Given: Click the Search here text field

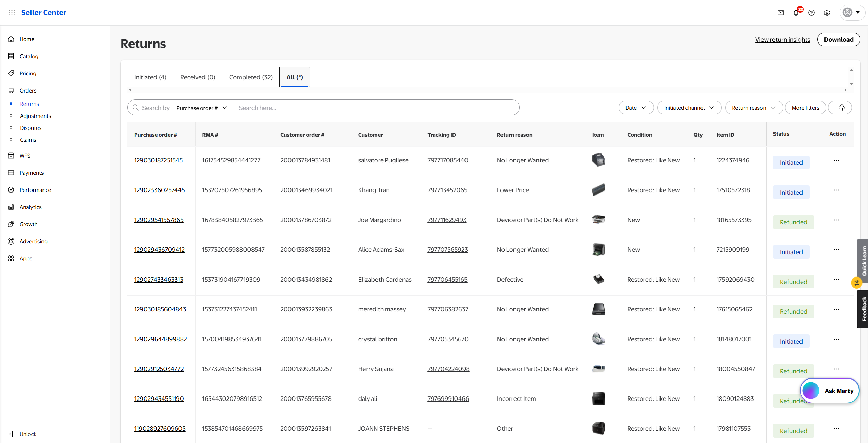Looking at the screenshot, I should click(x=375, y=108).
